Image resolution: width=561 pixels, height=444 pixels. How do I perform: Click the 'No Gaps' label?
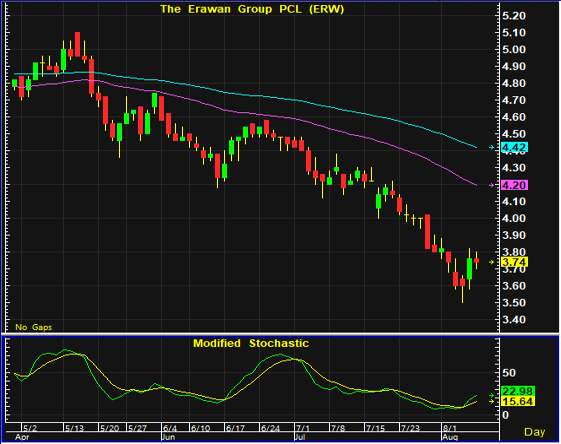click(x=34, y=327)
